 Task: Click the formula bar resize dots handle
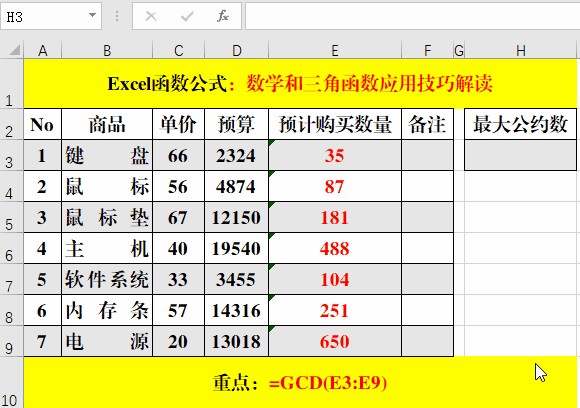[x=117, y=16]
